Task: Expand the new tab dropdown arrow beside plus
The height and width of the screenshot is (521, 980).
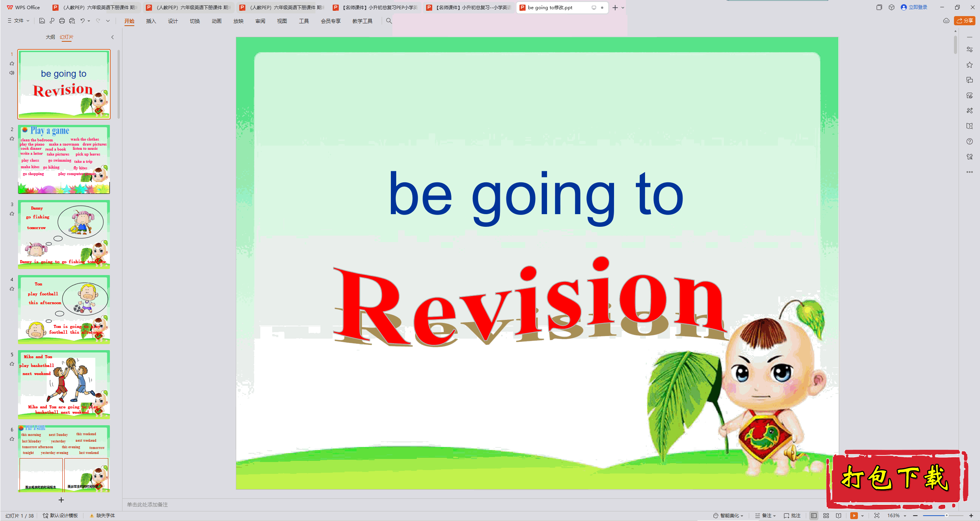Action: (623, 8)
